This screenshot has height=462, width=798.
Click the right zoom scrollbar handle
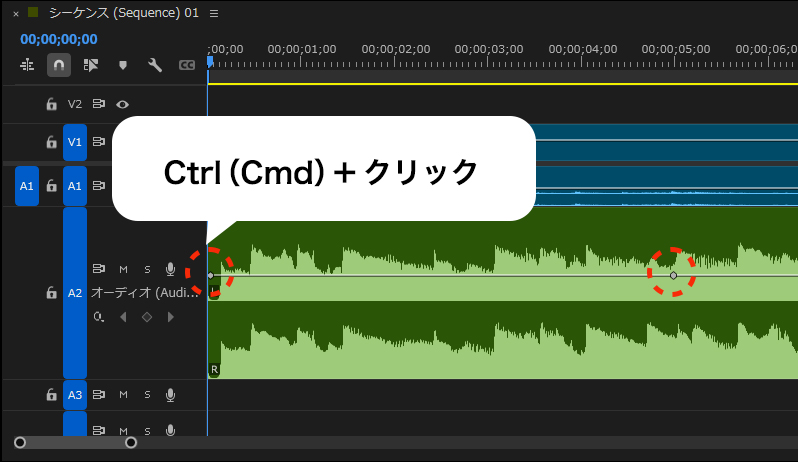[131, 443]
